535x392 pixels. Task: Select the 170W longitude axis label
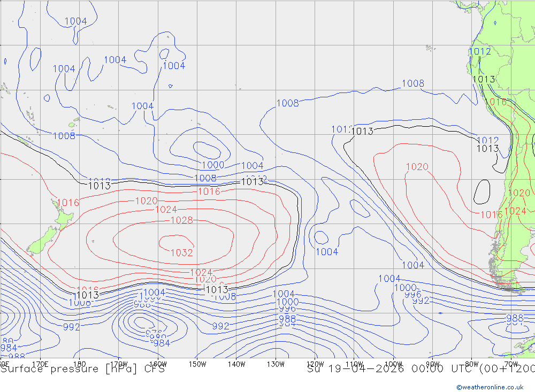pyautogui.click(x=119, y=364)
